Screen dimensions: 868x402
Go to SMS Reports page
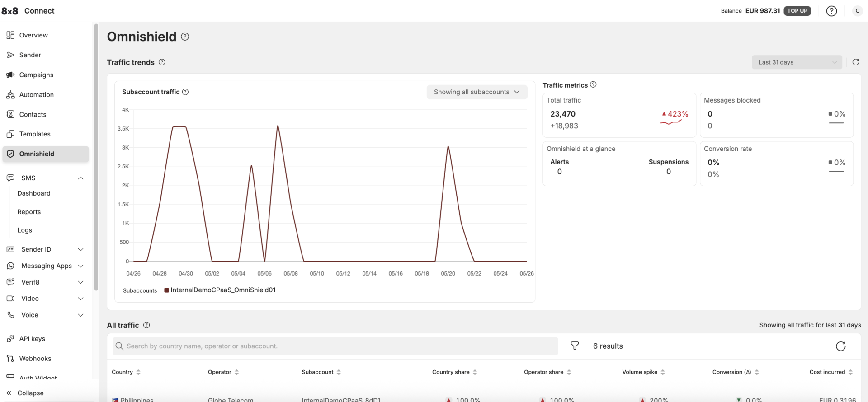pyautogui.click(x=29, y=212)
